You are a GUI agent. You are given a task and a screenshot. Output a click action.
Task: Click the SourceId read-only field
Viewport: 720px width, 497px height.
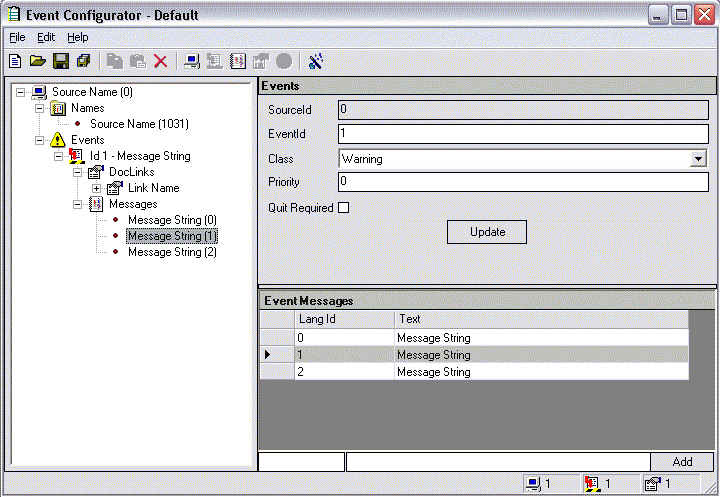tap(523, 110)
